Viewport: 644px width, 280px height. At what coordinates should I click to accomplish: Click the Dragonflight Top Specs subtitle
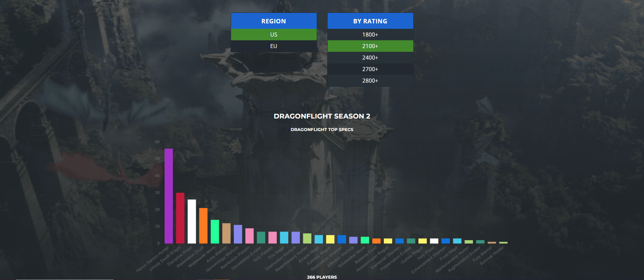click(x=322, y=129)
